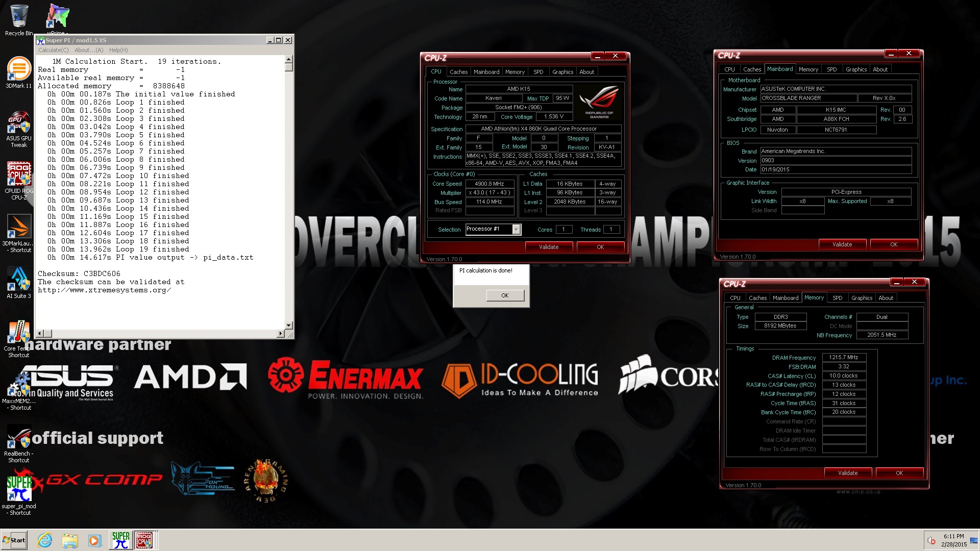Image resolution: width=980 pixels, height=551 pixels.
Task: Select Memory tab in Mainboard window
Action: [808, 69]
